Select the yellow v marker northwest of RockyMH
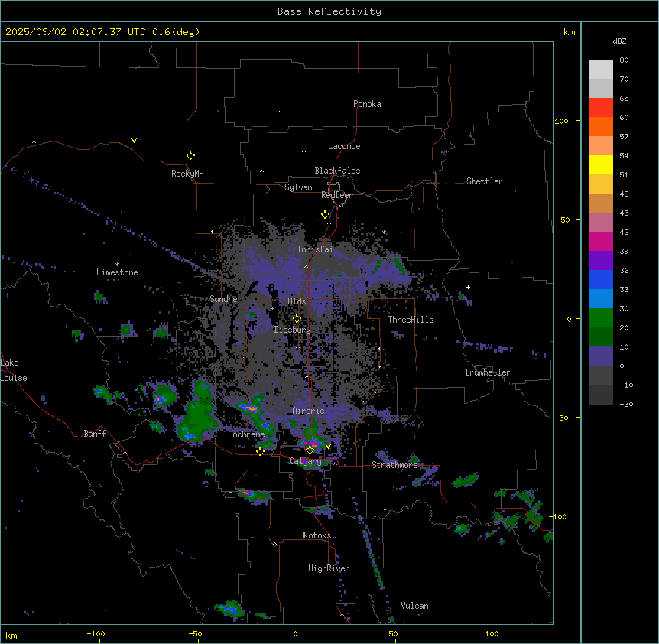Screen dimensions: 659x644 [134, 141]
